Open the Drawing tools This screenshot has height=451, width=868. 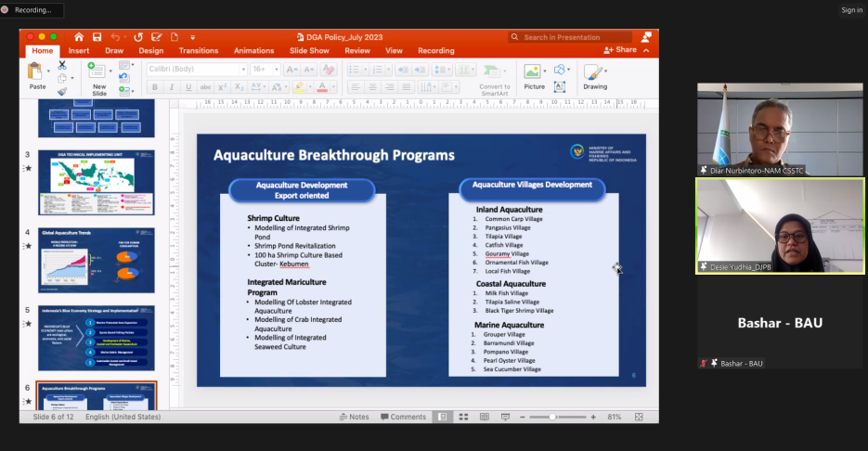594,73
